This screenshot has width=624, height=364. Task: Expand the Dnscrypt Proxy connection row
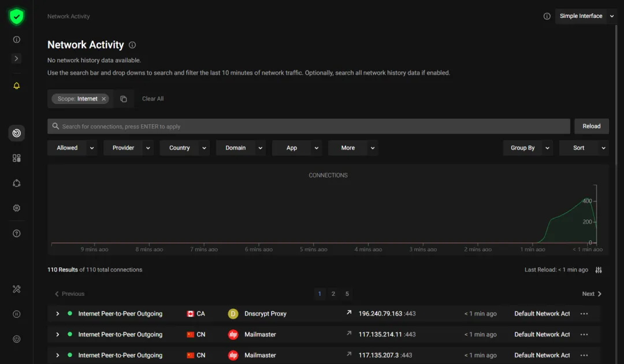pos(58,314)
